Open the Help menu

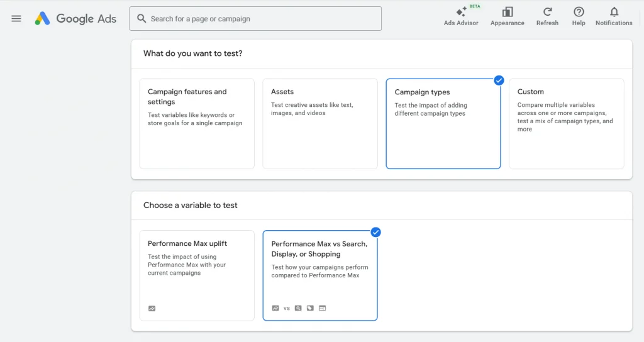tap(579, 17)
